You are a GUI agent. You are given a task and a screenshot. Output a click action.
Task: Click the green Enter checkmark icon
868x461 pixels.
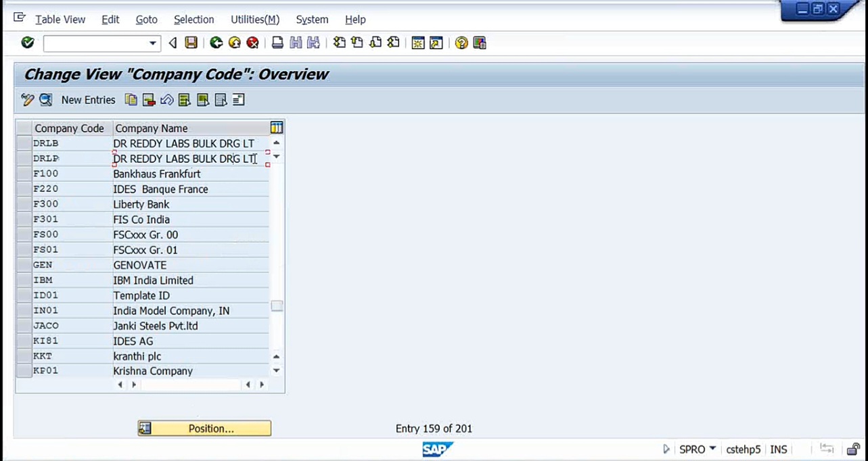pos(28,43)
